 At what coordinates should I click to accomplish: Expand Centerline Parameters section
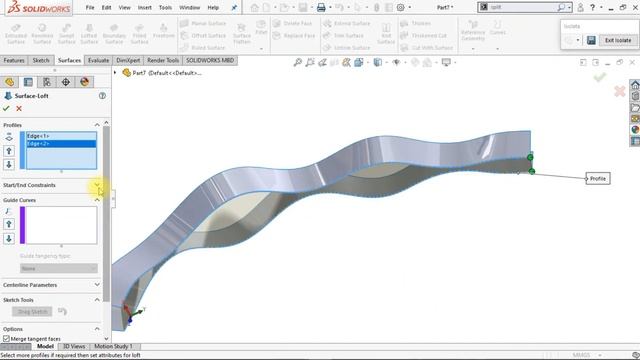coord(97,284)
